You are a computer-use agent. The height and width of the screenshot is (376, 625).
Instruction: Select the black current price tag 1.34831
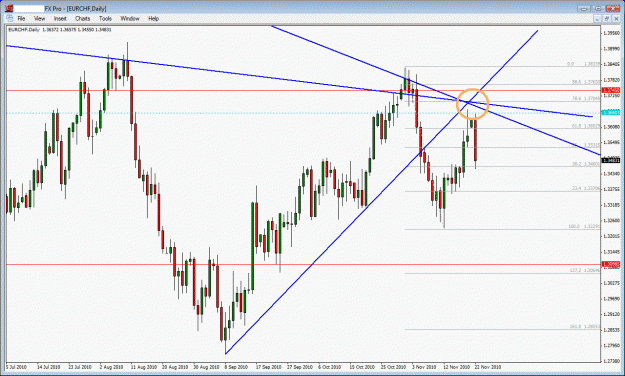(x=611, y=160)
